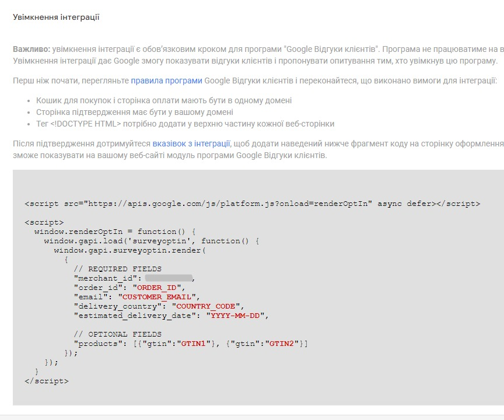This screenshot has height=420, width=504.
Task: Select the COUNTRY_CODE placeholder value
Action: (x=206, y=306)
